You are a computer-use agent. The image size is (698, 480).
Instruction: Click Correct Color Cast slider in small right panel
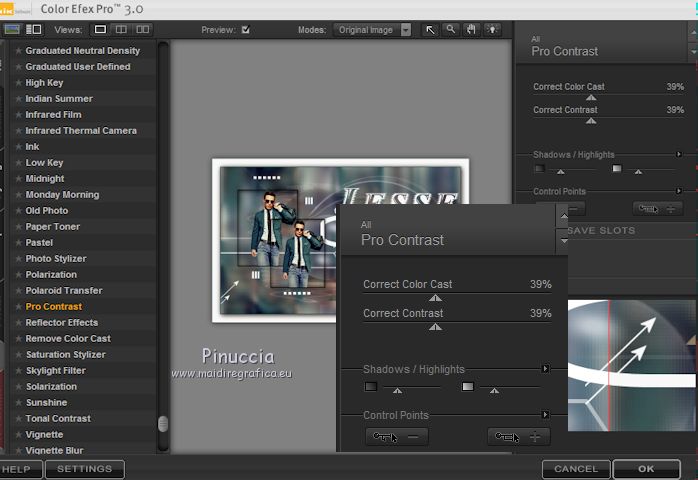tap(591, 97)
